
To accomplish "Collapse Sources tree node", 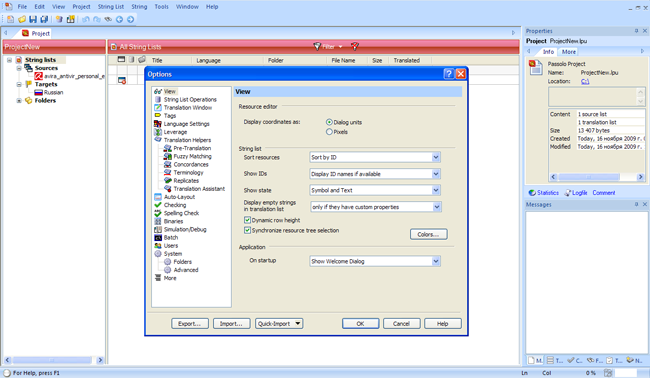I will pos(19,68).
